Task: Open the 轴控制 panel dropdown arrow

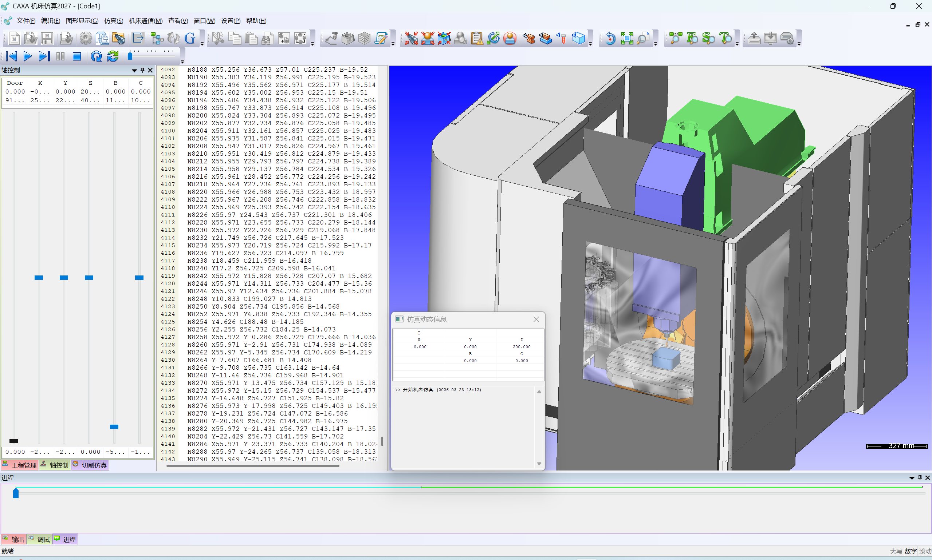Action: coord(134,70)
